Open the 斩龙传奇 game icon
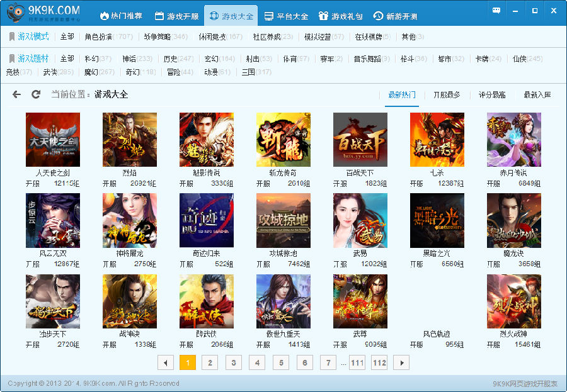Viewport: 567px width, 392px height. [283, 140]
